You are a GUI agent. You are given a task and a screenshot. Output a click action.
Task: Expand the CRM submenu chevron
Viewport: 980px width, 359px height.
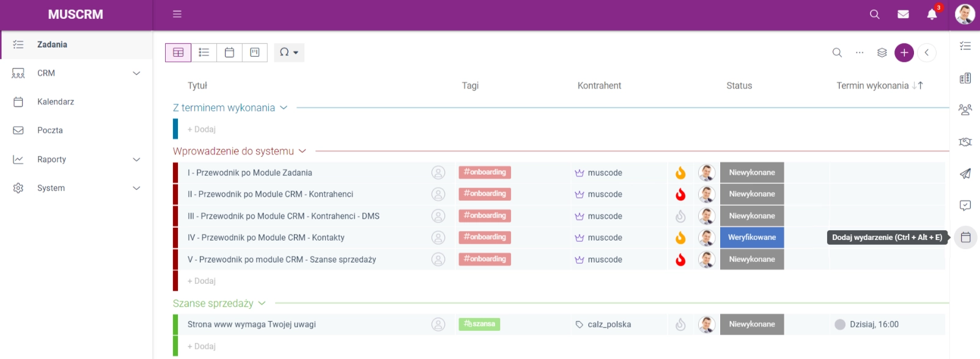[137, 73]
